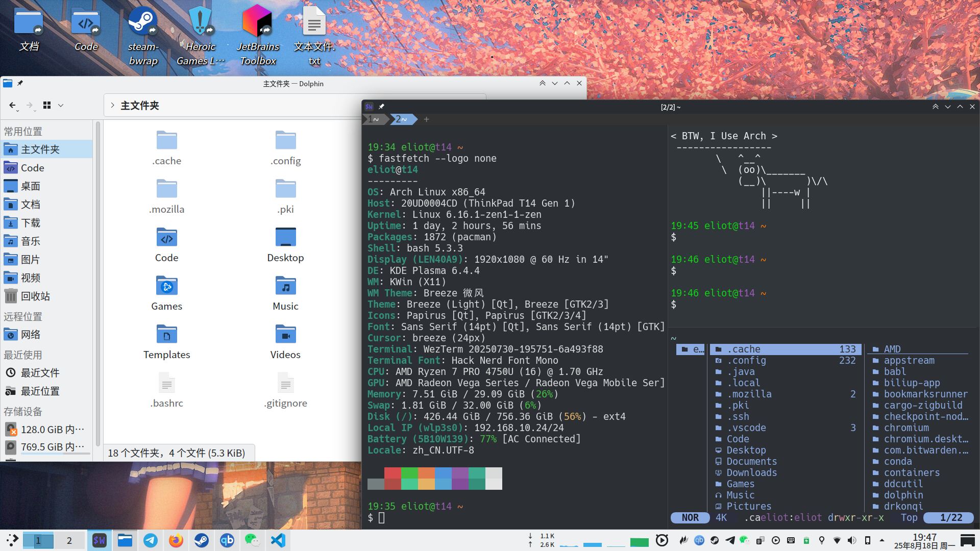980x551 pixels.
Task: Open the Wi-Fi network tray icon
Action: [x=837, y=540]
